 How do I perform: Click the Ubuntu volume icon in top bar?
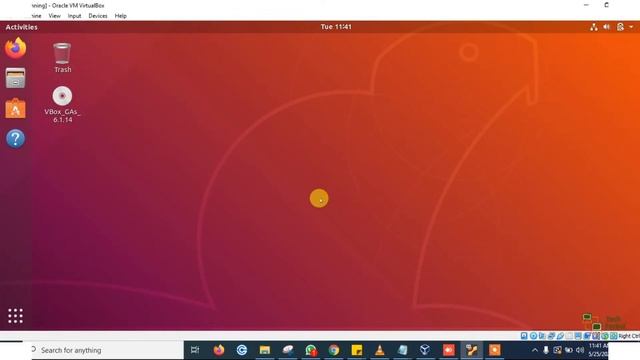(607, 27)
